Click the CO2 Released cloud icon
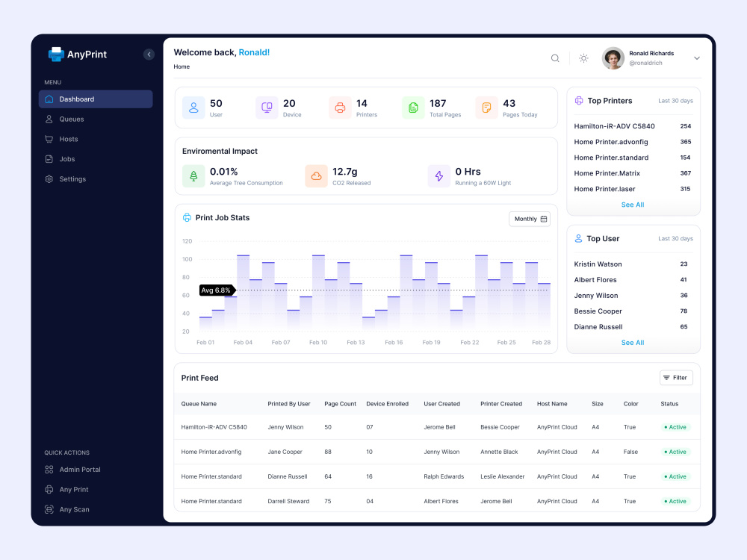 click(316, 176)
